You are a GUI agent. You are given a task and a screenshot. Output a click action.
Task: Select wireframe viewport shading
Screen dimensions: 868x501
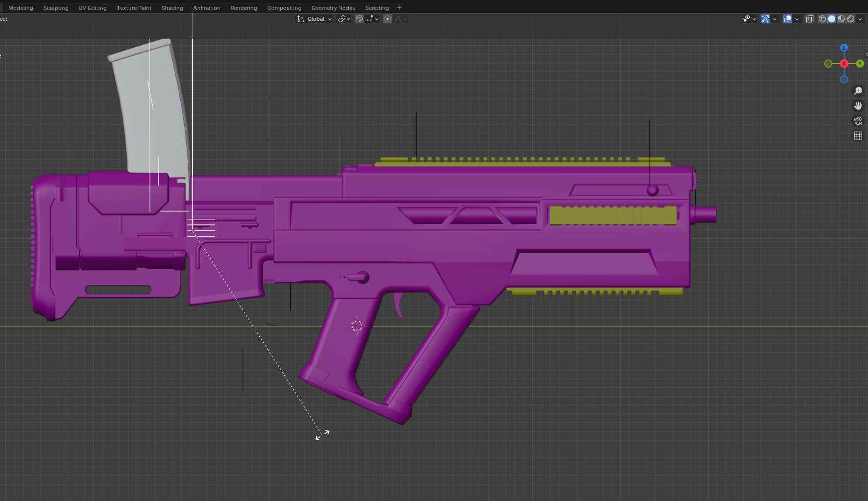point(822,19)
